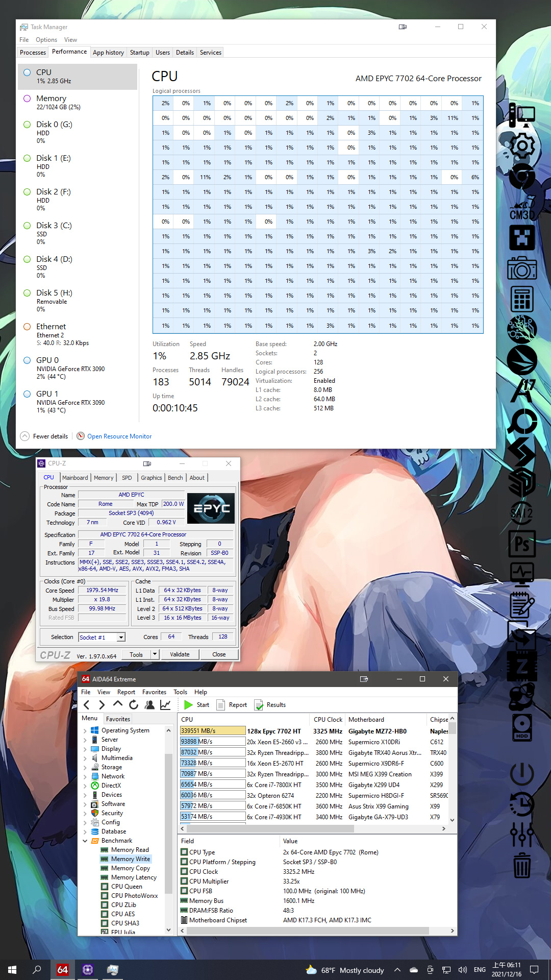Image resolution: width=551 pixels, height=980 pixels.
Task: Click AIDA64's up-arrow parent level icon
Action: pos(118,704)
